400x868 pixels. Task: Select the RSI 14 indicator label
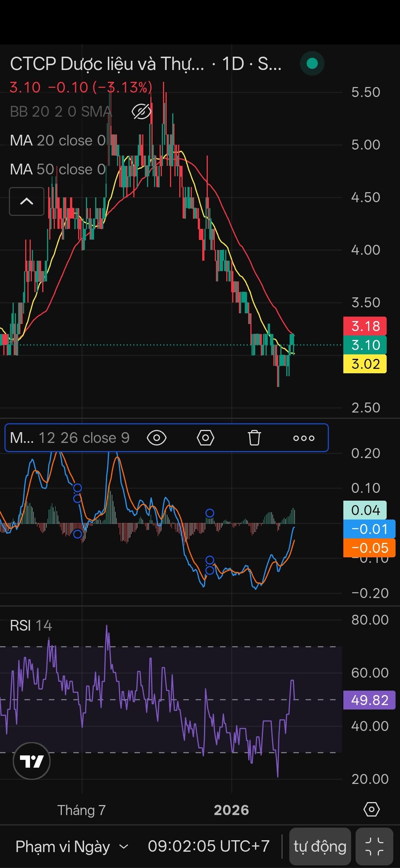(31, 625)
